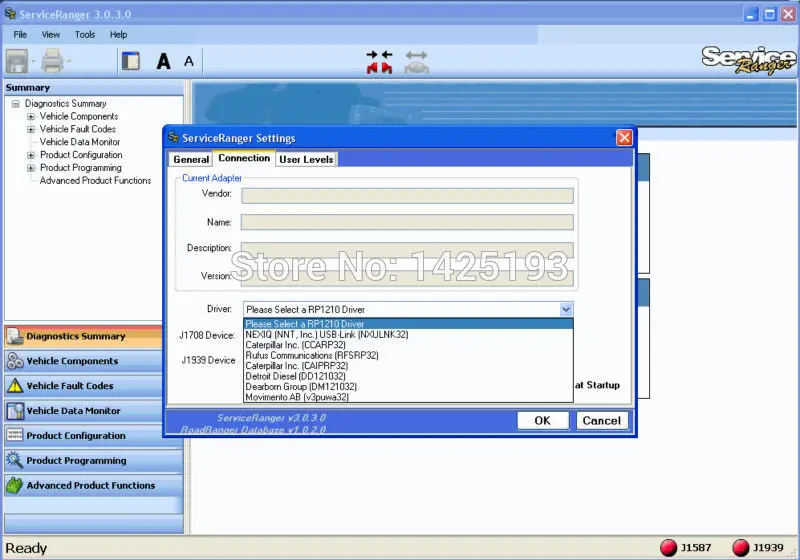Screen dimensions: 800x560
Task: Confirm settings with OK button
Action: pos(542,421)
